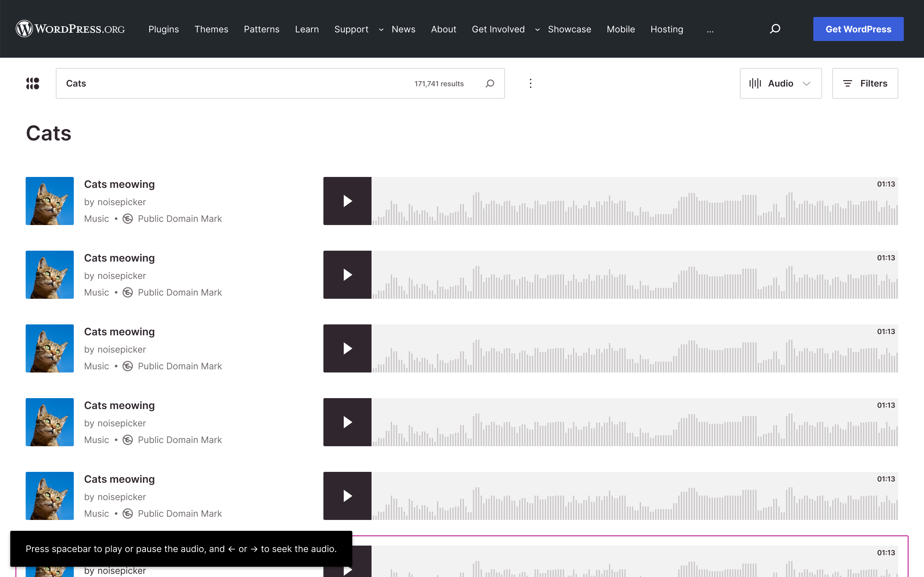This screenshot has height=577, width=924.
Task: Click the WordPress.org logo in the header
Action: coord(70,28)
